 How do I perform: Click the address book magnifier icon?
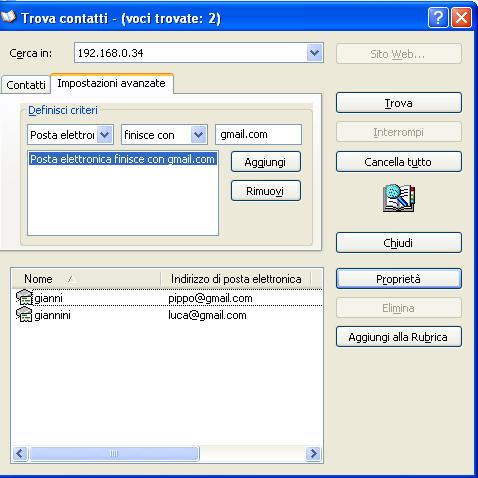(399, 198)
